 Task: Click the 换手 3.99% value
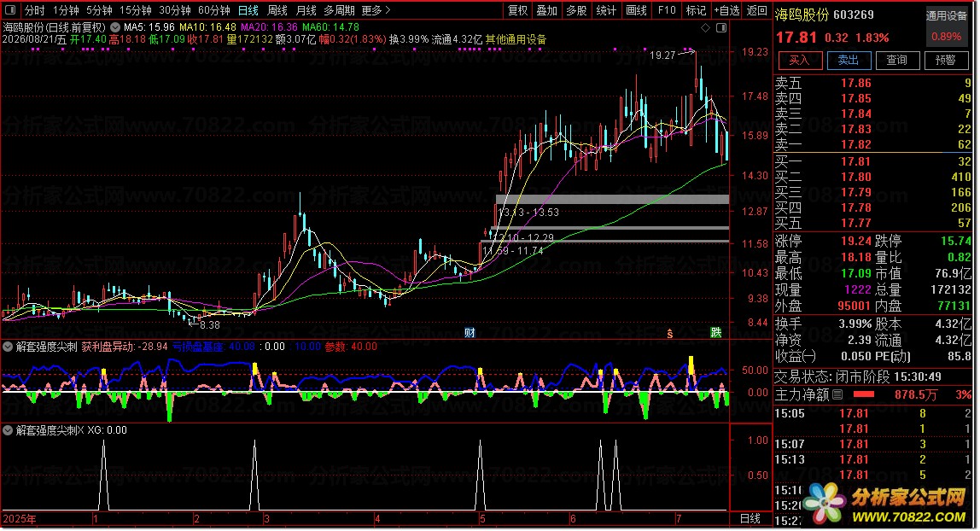coord(855,324)
